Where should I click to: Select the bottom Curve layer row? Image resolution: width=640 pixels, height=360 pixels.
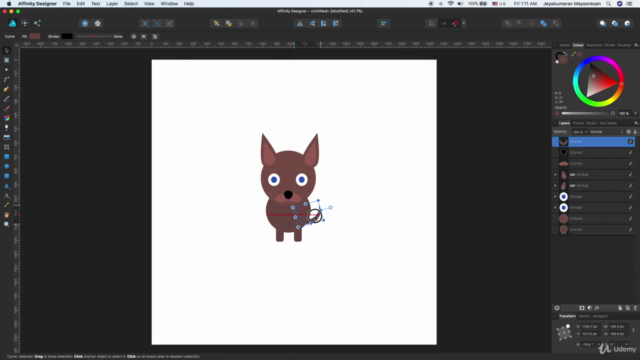(x=593, y=230)
